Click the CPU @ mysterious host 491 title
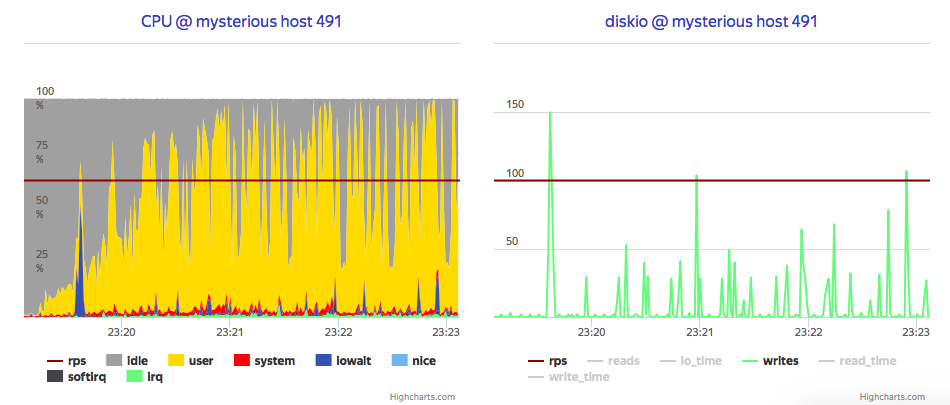 point(242,22)
